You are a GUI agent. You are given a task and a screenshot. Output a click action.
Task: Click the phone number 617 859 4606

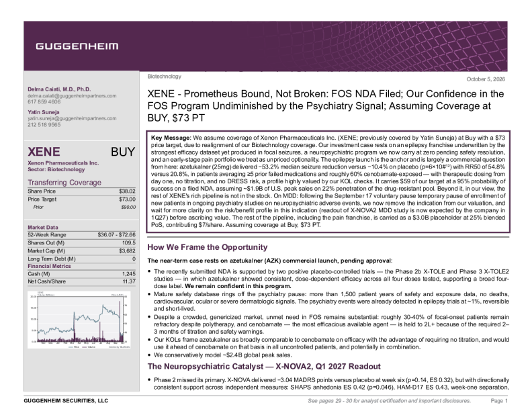coord(44,101)
